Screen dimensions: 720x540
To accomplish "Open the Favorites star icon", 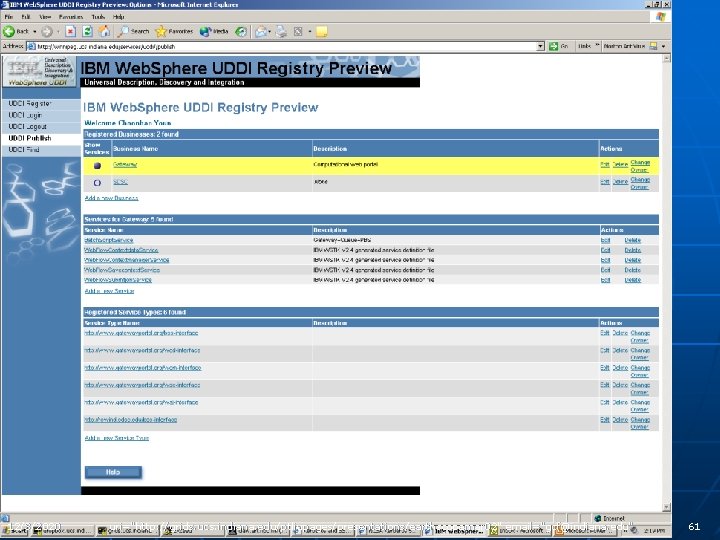I will (x=161, y=31).
